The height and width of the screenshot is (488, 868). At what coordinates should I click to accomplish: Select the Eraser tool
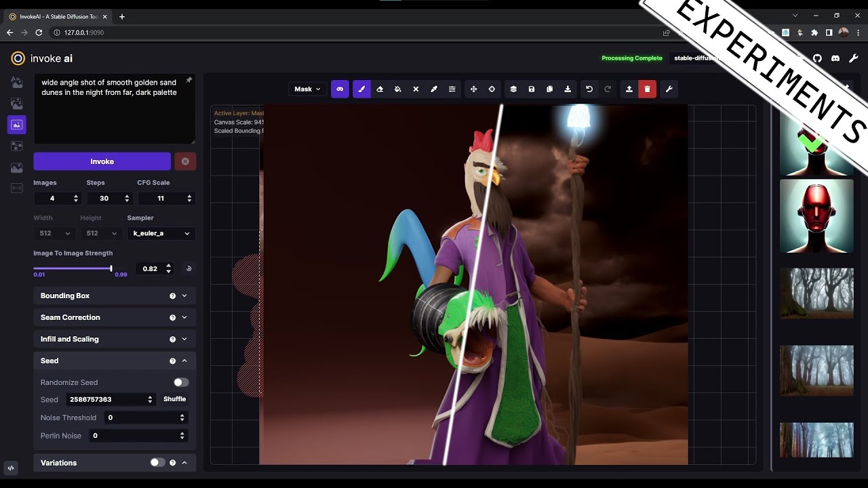(380, 89)
